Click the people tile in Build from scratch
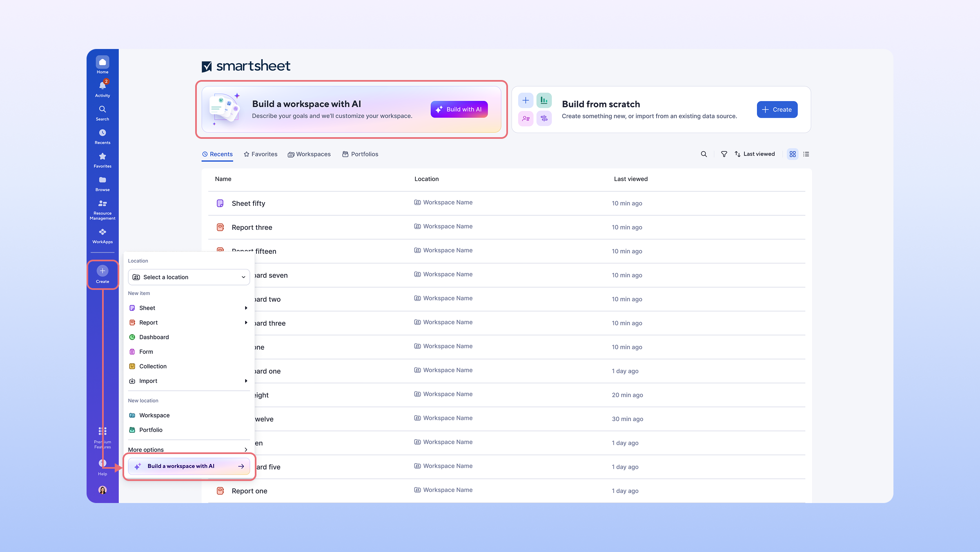The height and width of the screenshot is (552, 980). (526, 118)
